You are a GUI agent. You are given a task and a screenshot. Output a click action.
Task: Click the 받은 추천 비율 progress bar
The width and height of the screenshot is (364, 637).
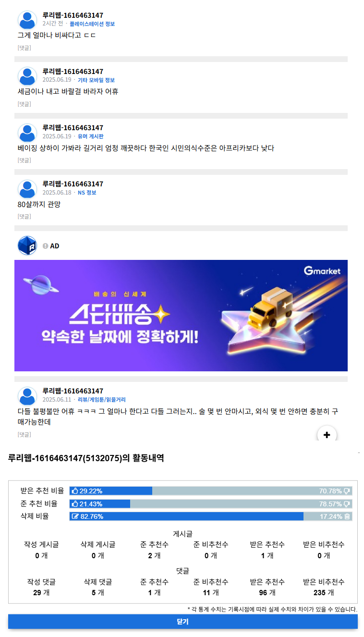(x=211, y=491)
